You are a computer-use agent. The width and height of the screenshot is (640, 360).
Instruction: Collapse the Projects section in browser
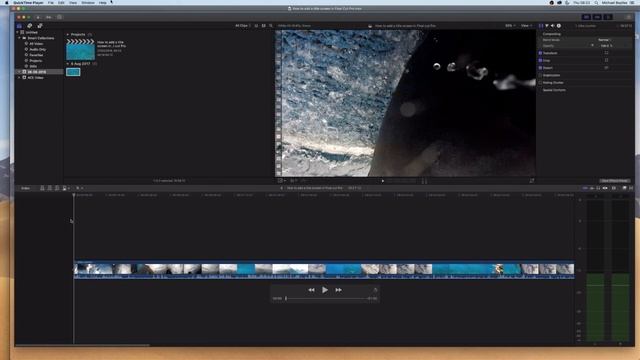[68, 35]
